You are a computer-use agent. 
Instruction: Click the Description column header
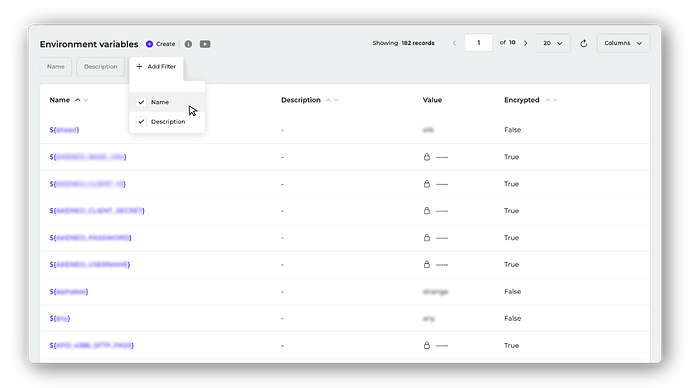point(301,100)
